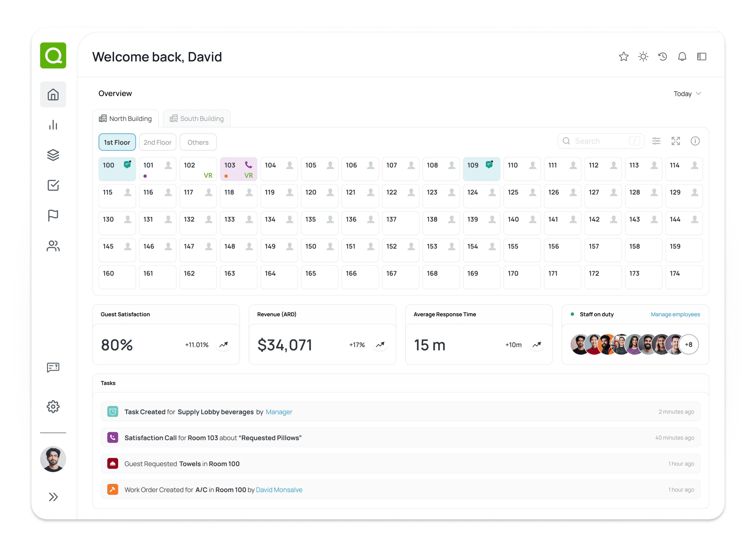
Task: Open the filter sliders icon
Action: [656, 141]
